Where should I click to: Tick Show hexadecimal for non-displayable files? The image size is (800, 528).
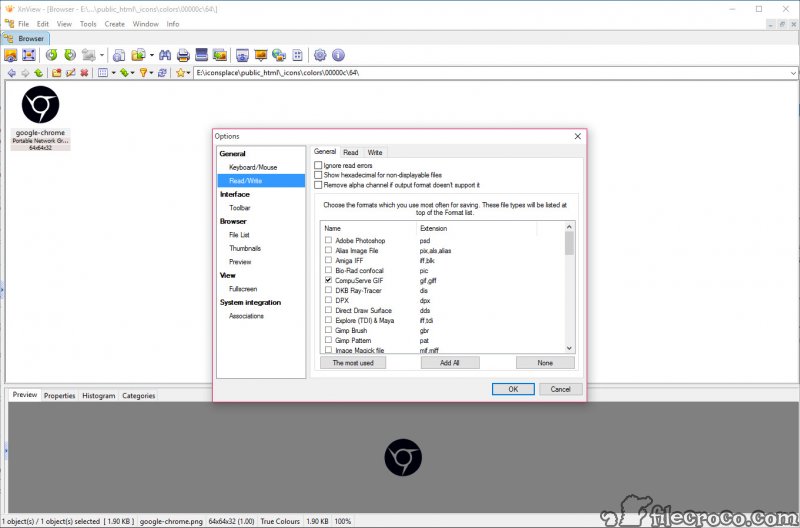(x=318, y=175)
